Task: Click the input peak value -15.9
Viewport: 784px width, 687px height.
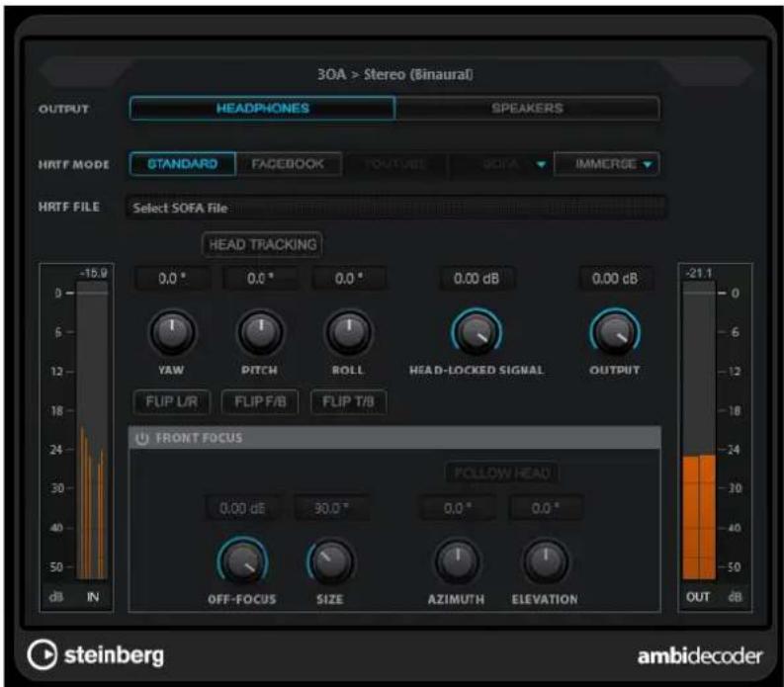Action: pos(94,274)
